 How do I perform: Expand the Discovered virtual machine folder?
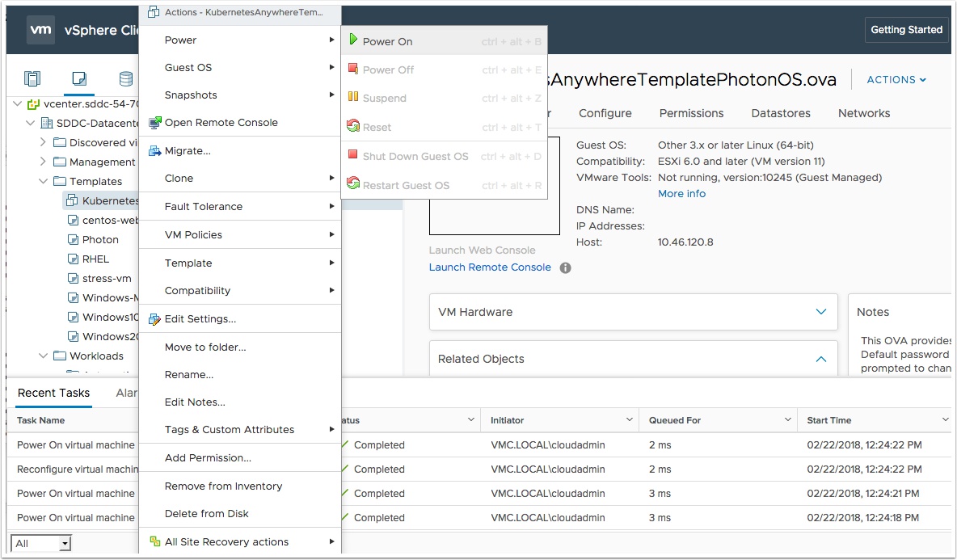tap(43, 142)
